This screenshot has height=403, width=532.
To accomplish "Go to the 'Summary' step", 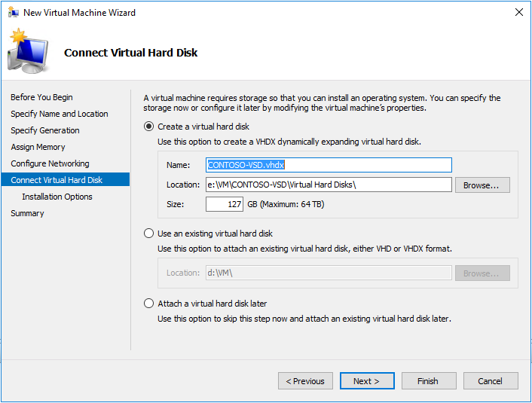I will tap(27, 213).
